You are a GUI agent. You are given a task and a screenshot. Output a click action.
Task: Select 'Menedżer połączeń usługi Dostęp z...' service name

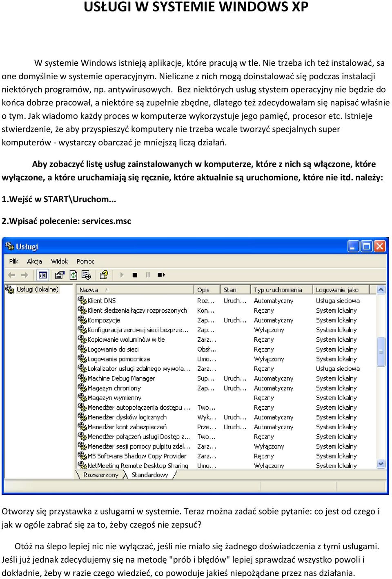(x=139, y=436)
